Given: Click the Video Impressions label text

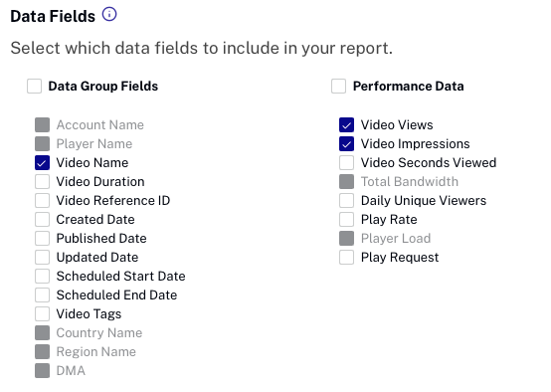Looking at the screenshot, I should coord(415,144).
